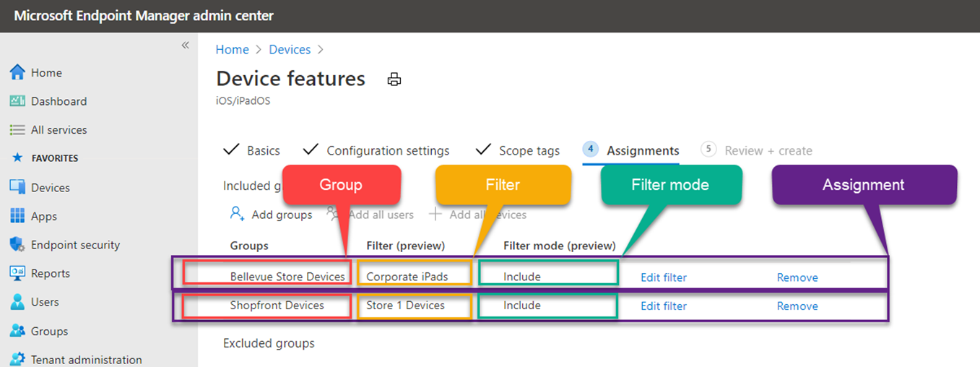The height and width of the screenshot is (367, 980).
Task: Click the Add groups button
Action: (x=272, y=215)
